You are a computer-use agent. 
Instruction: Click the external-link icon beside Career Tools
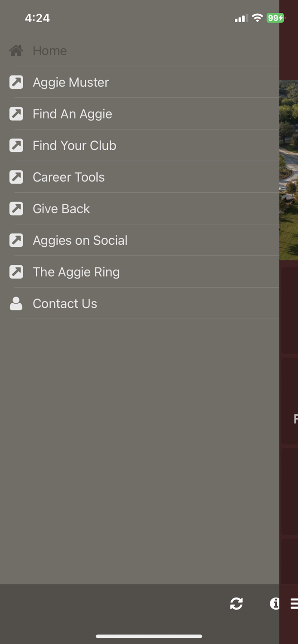(x=16, y=177)
